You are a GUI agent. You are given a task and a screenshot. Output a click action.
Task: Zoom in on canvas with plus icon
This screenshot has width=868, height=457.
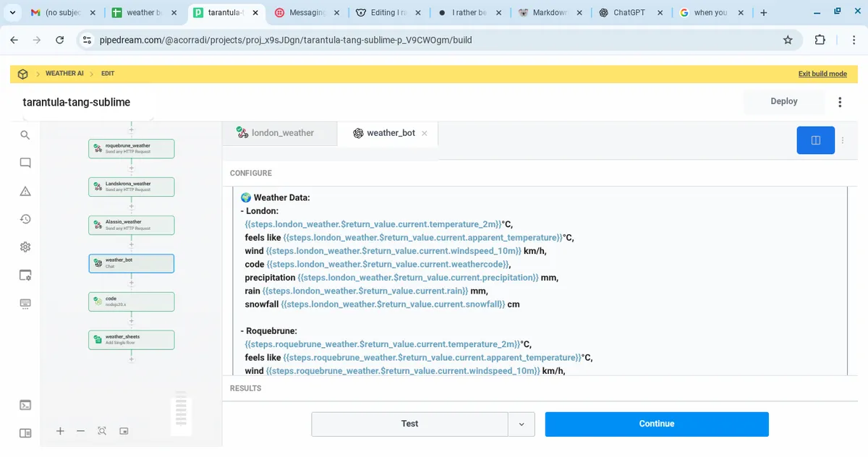pyautogui.click(x=61, y=431)
